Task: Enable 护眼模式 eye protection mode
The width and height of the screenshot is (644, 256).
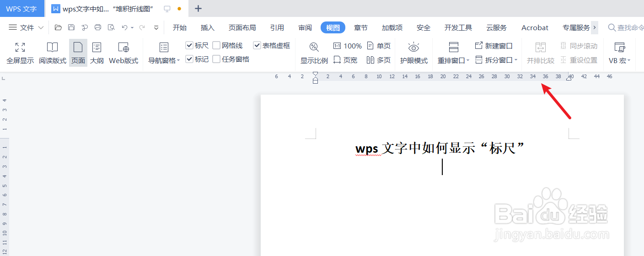Action: point(414,53)
